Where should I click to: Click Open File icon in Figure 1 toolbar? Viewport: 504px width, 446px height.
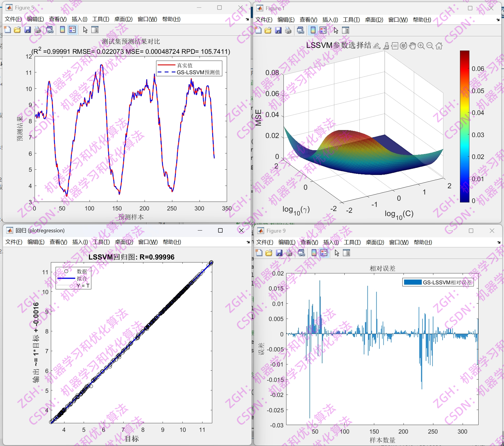pyautogui.click(x=268, y=30)
